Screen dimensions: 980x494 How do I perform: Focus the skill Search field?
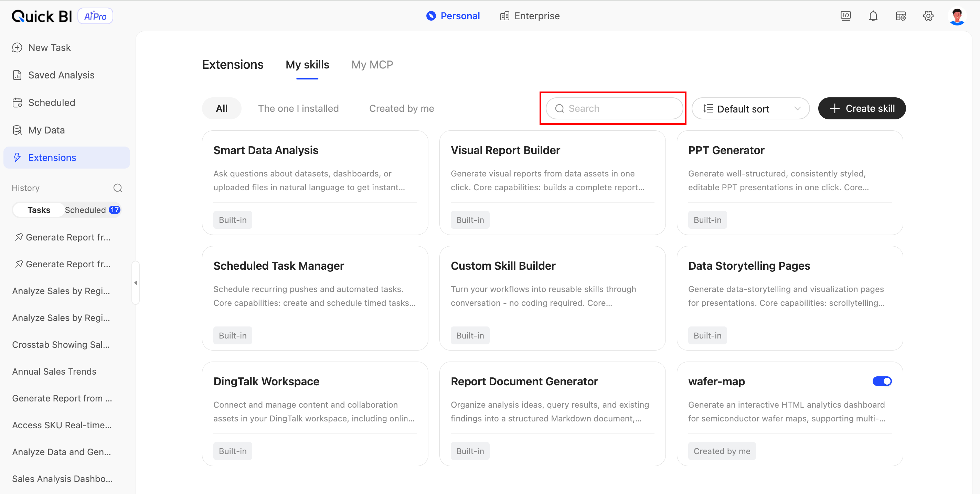pyautogui.click(x=614, y=108)
